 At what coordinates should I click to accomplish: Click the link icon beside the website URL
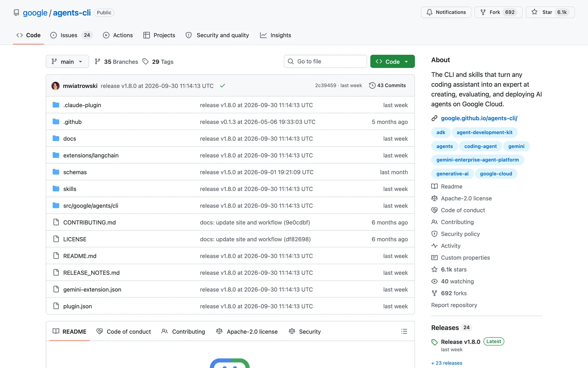click(434, 118)
